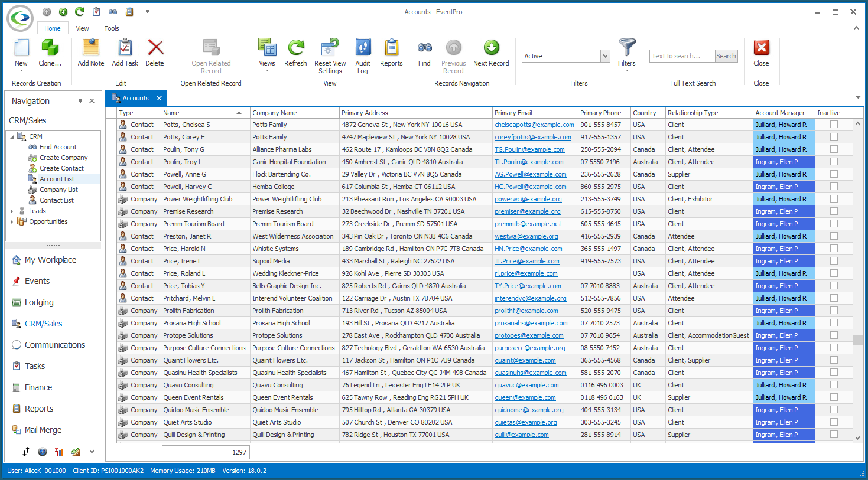Mark Power Weightlifting Club as inactive
The image size is (868, 480).
pyautogui.click(x=834, y=199)
